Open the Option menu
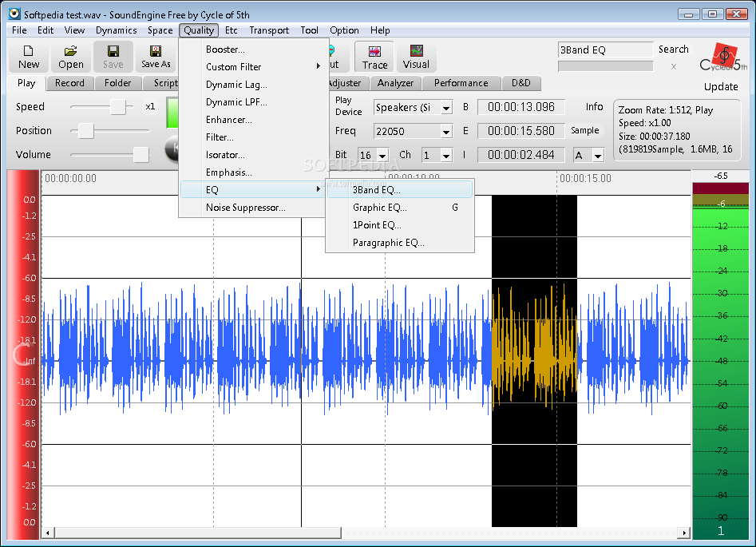The height and width of the screenshot is (547, 756). click(344, 30)
